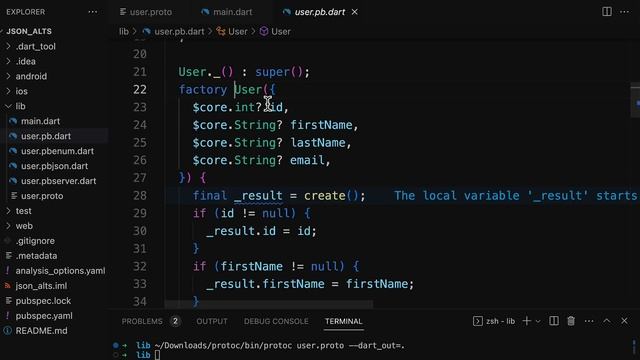The height and width of the screenshot is (360, 640).
Task: Expand the android folder
Action: pos(31,76)
